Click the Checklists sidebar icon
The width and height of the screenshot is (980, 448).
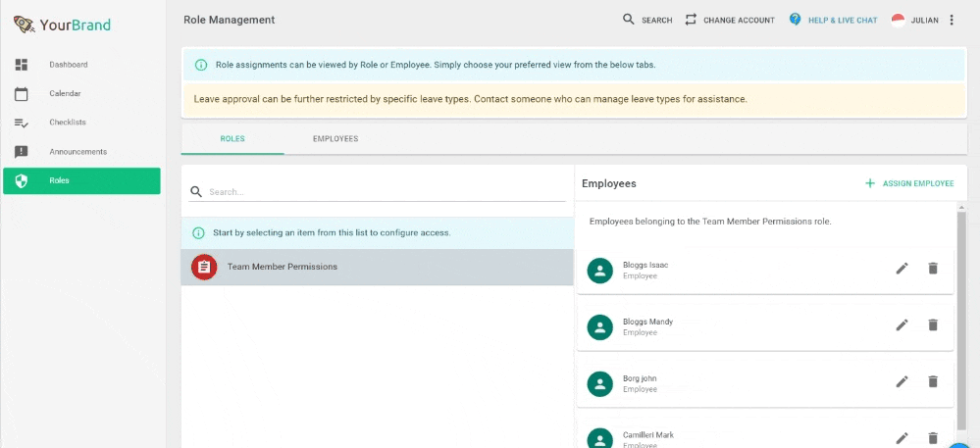click(x=22, y=123)
